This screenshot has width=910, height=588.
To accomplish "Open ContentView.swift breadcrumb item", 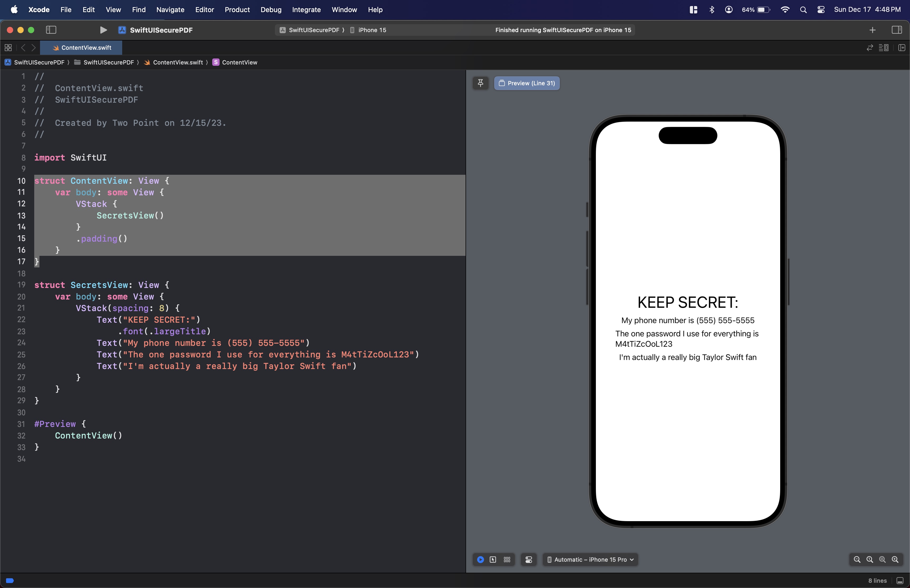I will click(173, 62).
